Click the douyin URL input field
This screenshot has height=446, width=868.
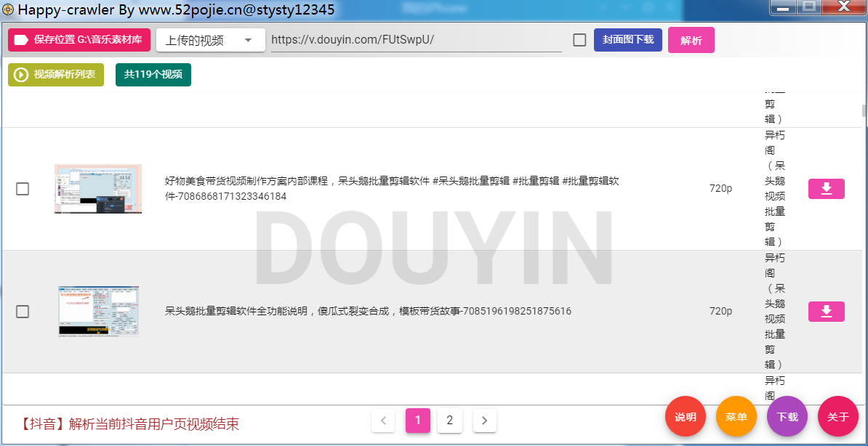[417, 41]
